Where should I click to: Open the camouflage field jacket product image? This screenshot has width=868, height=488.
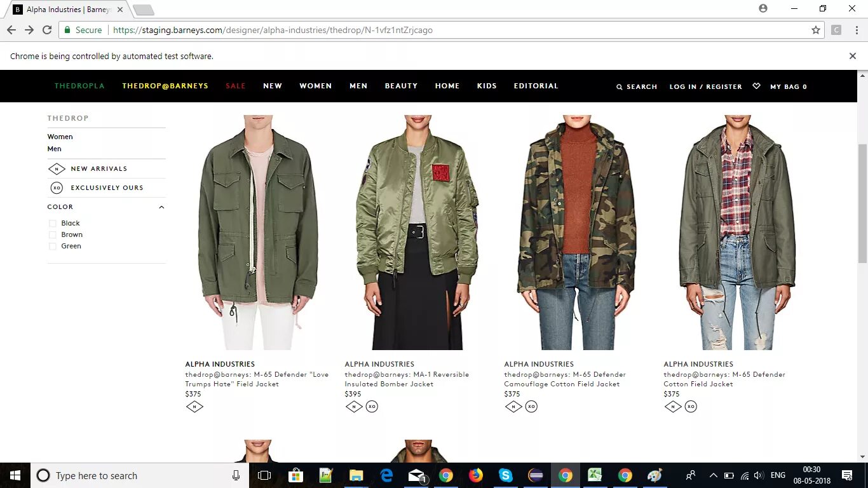click(577, 233)
